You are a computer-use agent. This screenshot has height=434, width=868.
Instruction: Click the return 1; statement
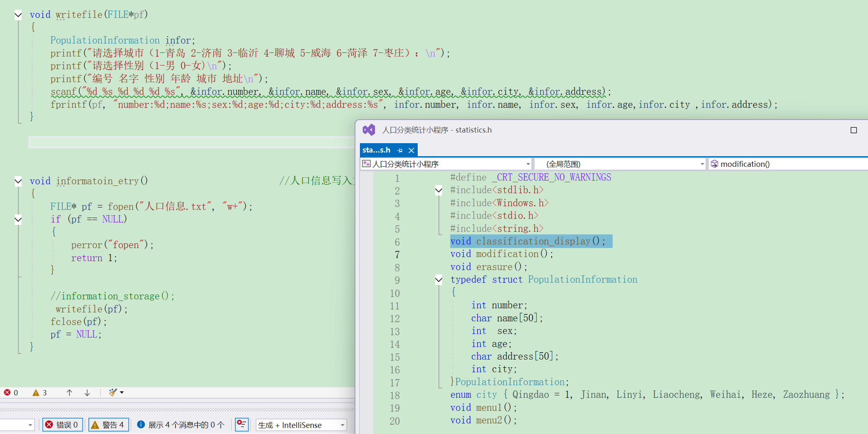tap(94, 258)
